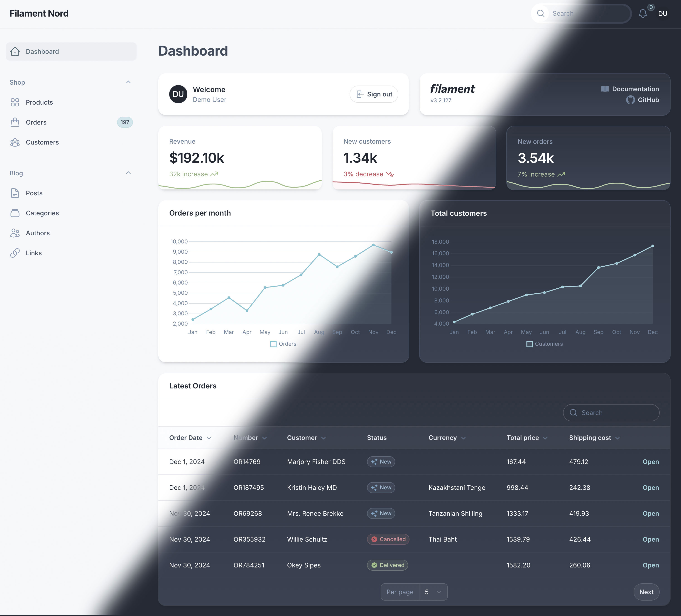The image size is (681, 616).
Task: Click the Categories sidebar icon
Action: pyautogui.click(x=14, y=212)
